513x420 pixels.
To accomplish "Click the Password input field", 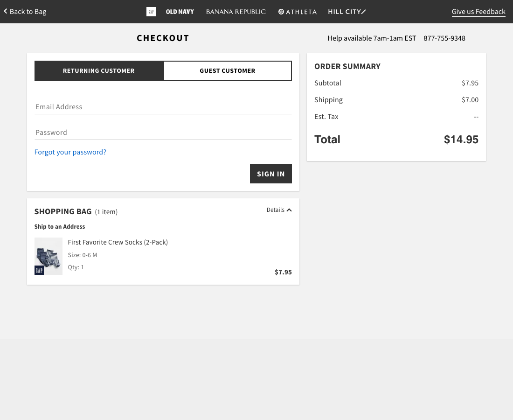I will 163,133.
